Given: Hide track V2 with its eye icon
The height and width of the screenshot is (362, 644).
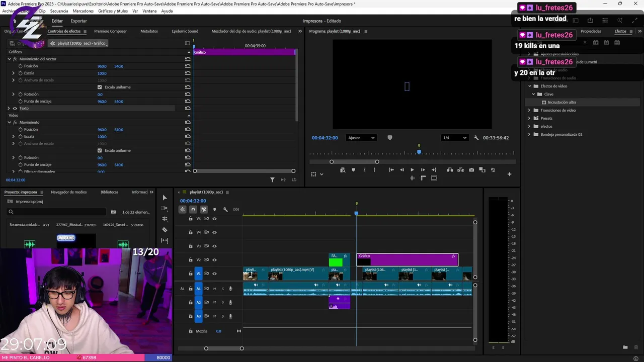Looking at the screenshot, I should (214, 260).
